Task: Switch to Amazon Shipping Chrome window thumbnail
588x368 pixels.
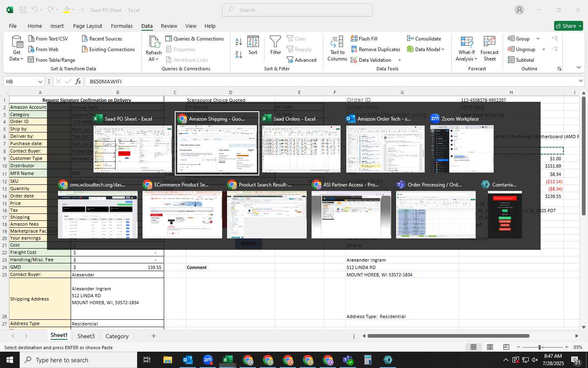Action: click(x=217, y=143)
